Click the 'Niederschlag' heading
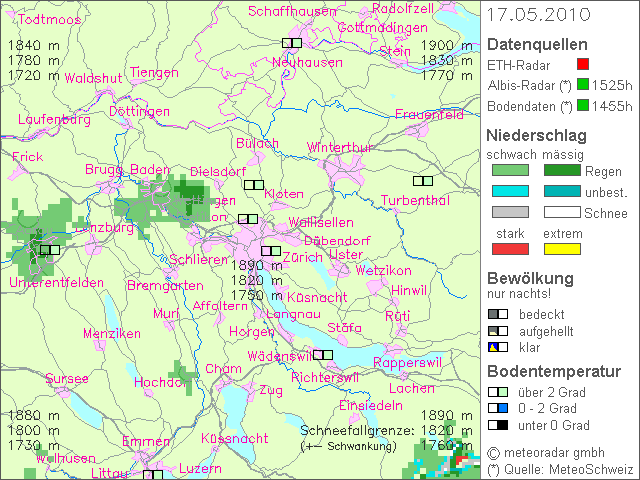Image resolution: width=640 pixels, height=480 pixels. (536, 136)
